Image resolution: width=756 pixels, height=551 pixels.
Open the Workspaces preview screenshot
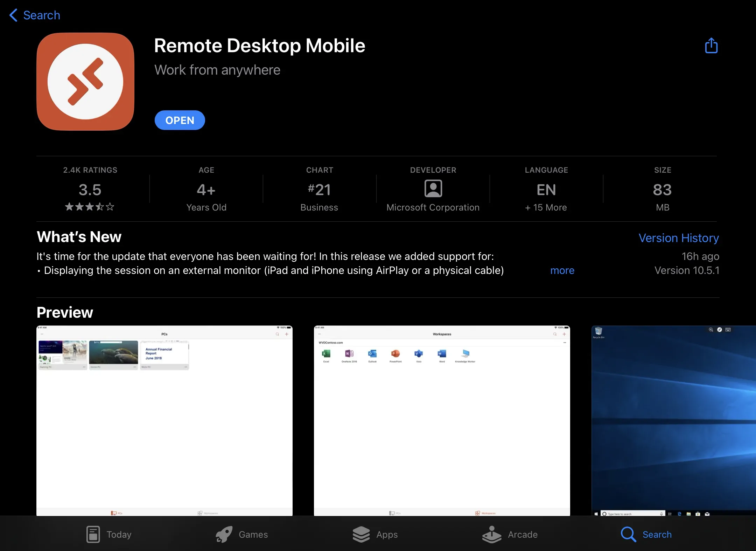pyautogui.click(x=442, y=421)
